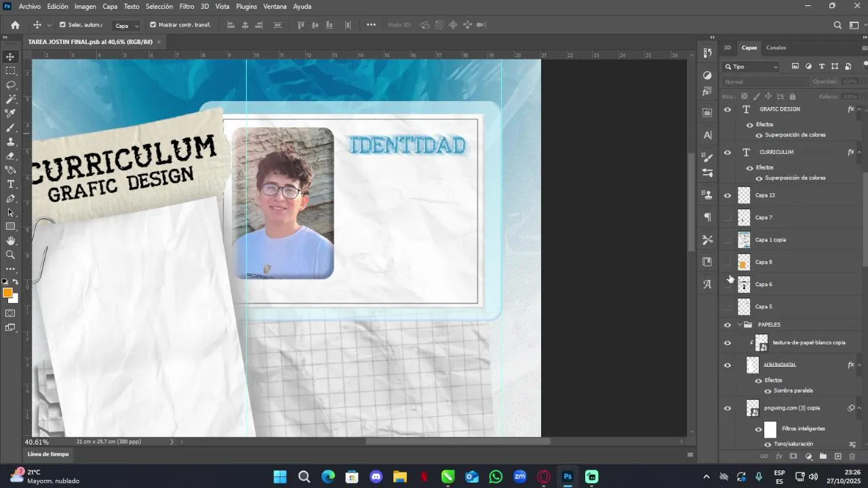Open the Capa auto-select dropdown
The height and width of the screenshot is (488, 868).
tap(126, 25)
